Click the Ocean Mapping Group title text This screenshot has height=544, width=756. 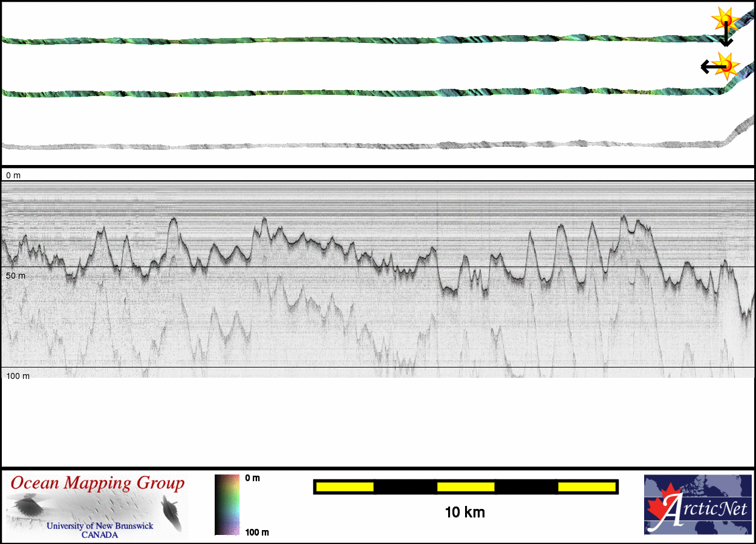(x=97, y=484)
